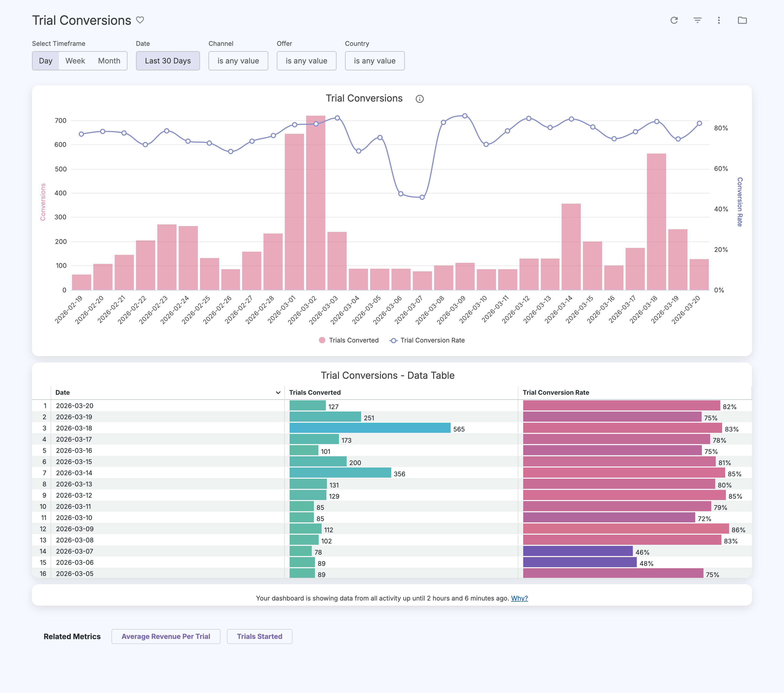Show info tooltip for Trial Conversions chart
Image resolution: width=784 pixels, height=693 pixels.
[x=420, y=99]
